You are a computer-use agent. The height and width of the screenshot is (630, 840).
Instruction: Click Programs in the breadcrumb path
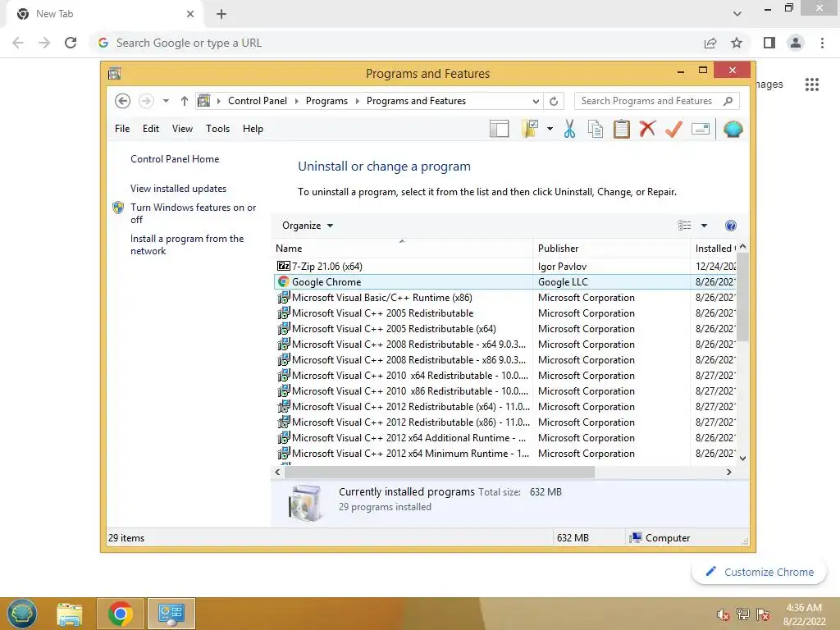[326, 101]
